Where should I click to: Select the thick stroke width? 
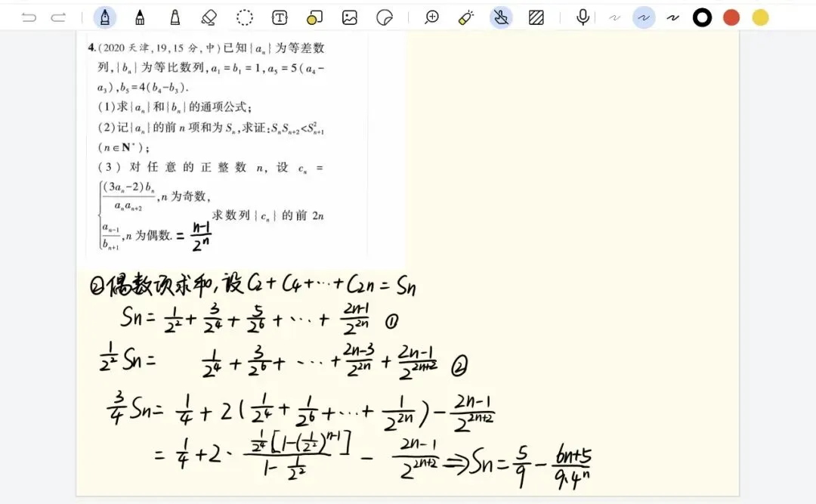(x=672, y=17)
